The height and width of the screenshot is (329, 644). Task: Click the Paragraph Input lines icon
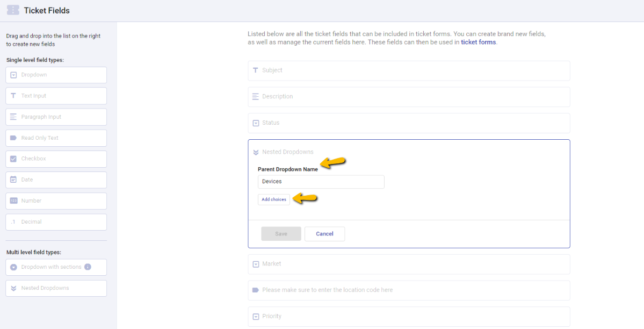point(13,117)
